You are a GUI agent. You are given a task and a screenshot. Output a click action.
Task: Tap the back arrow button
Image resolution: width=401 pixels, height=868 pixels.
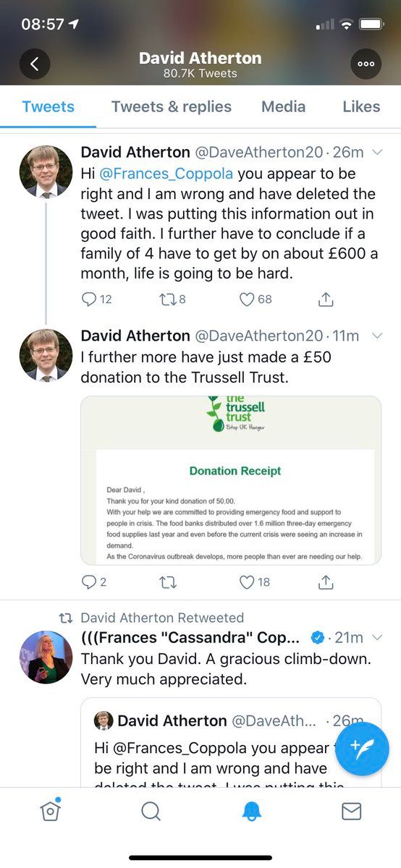click(x=35, y=64)
